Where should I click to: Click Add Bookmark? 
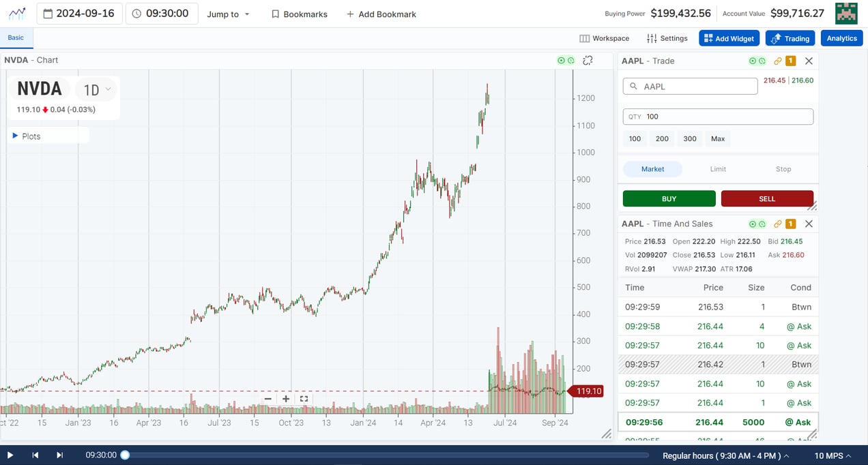click(x=381, y=14)
